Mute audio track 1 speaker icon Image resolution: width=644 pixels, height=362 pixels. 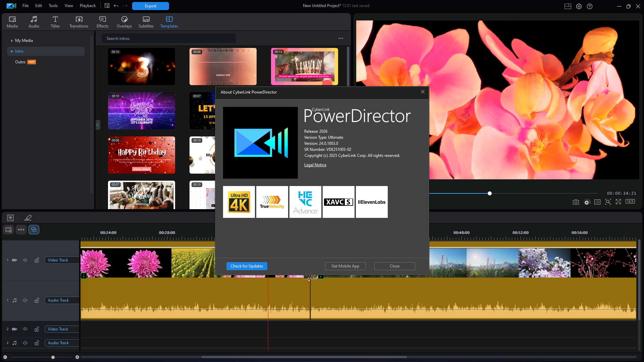[25, 300]
